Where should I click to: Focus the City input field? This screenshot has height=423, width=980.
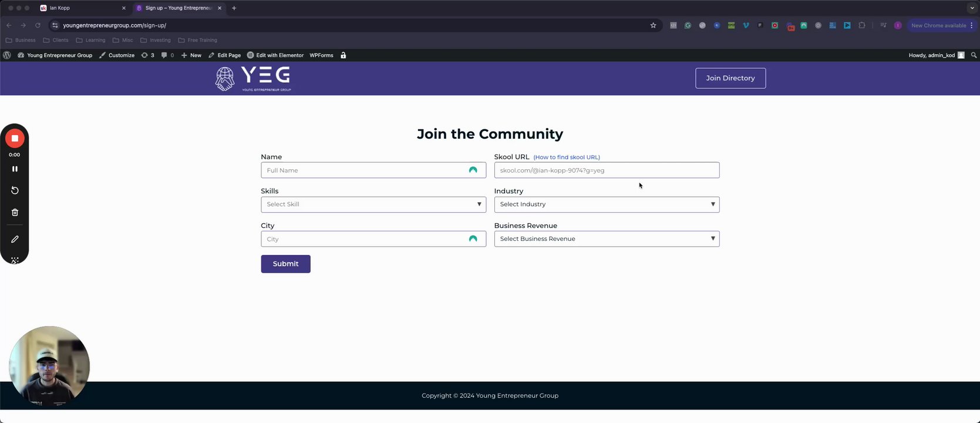pos(373,239)
